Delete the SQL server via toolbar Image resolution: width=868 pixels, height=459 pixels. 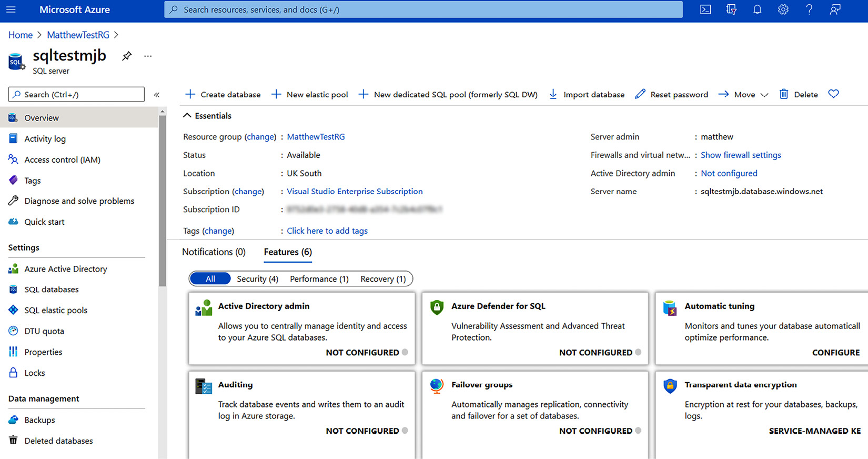799,94
